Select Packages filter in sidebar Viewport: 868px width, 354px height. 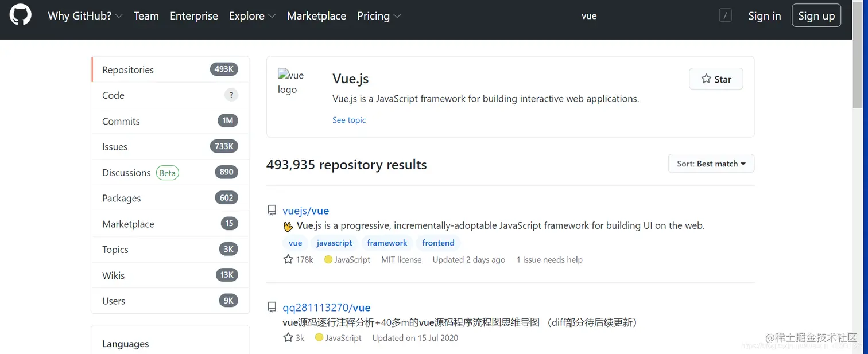[x=170, y=198]
